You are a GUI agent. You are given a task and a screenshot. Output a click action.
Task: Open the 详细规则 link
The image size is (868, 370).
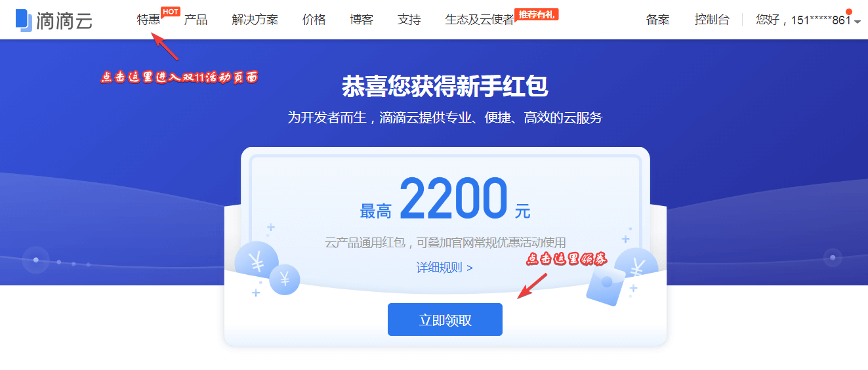444,268
